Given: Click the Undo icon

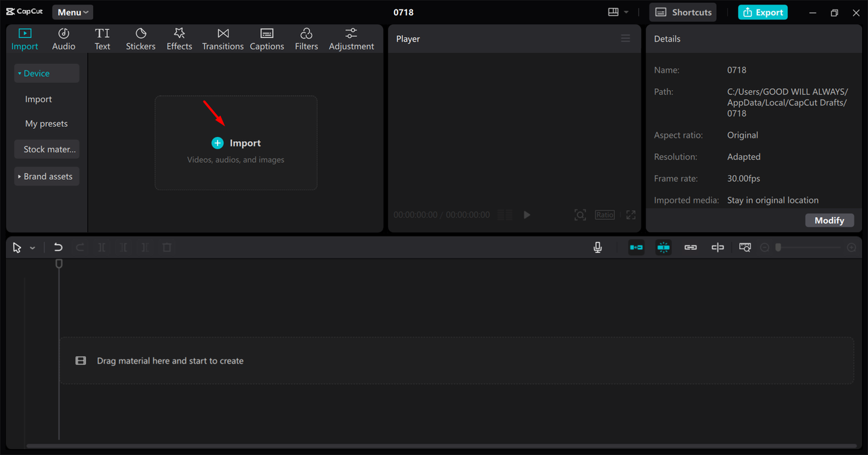Looking at the screenshot, I should tap(58, 248).
